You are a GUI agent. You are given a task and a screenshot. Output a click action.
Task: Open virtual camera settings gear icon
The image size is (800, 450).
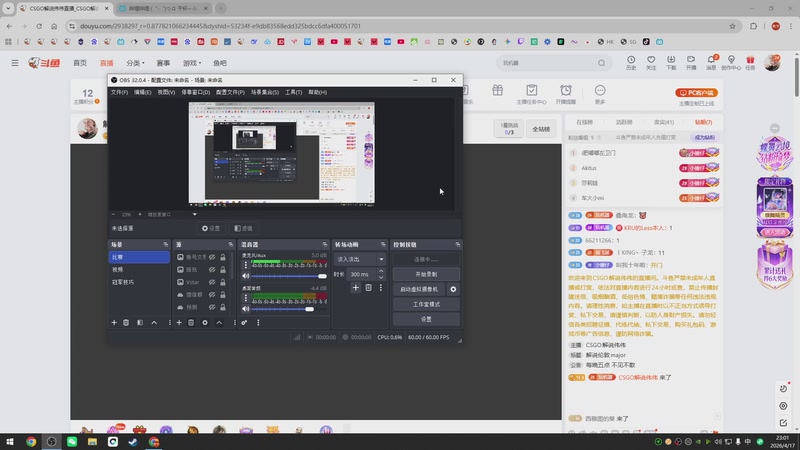453,289
